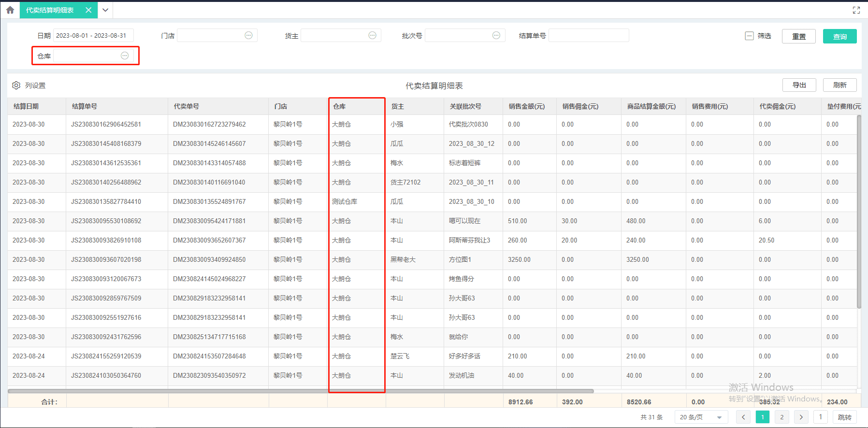This screenshot has height=428, width=868.
Task: Go to next page arrow
Action: tap(801, 417)
